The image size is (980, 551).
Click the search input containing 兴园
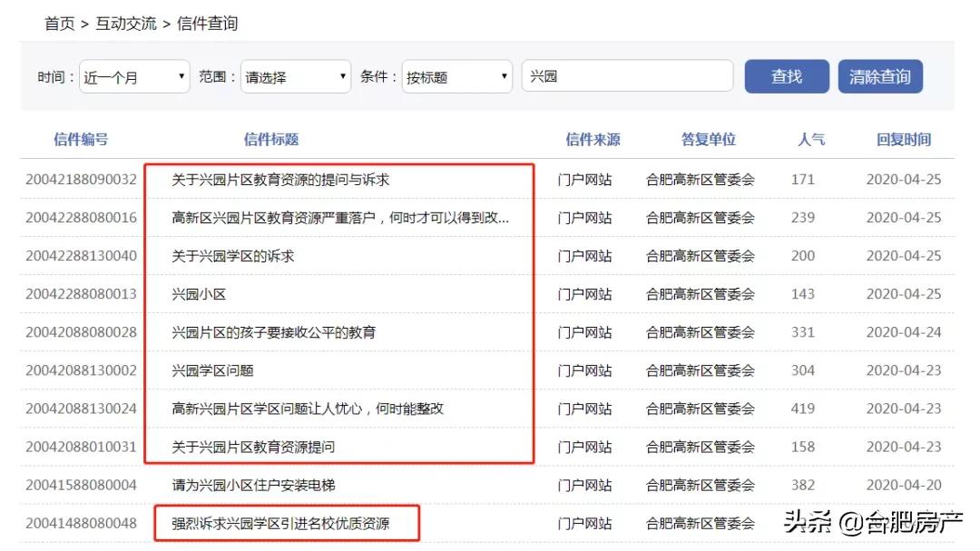tap(627, 76)
